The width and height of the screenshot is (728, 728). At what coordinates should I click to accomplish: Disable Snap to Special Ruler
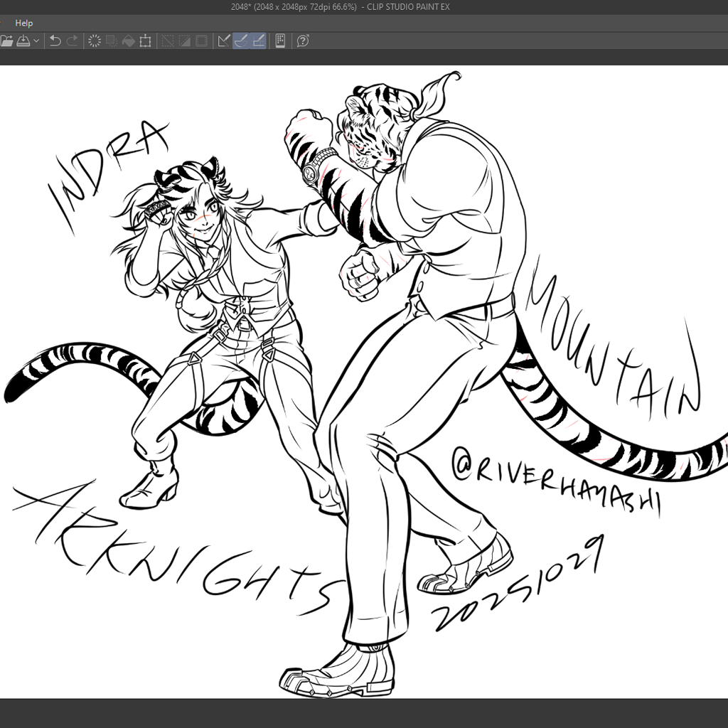pyautogui.click(x=241, y=41)
